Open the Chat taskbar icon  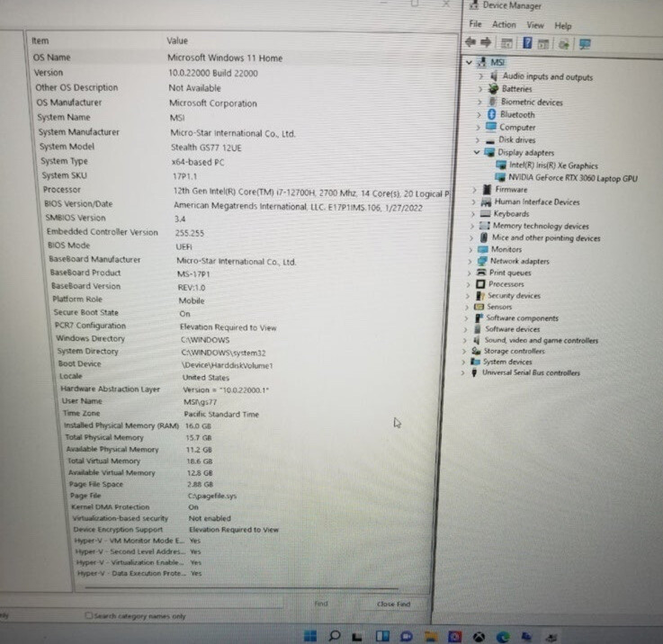click(407, 636)
